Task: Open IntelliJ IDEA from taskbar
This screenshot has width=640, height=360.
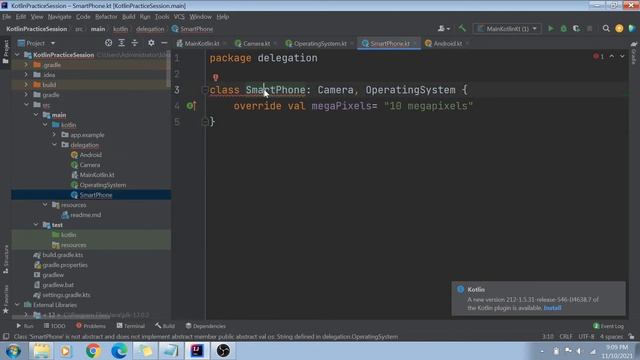Action: tap(197, 351)
